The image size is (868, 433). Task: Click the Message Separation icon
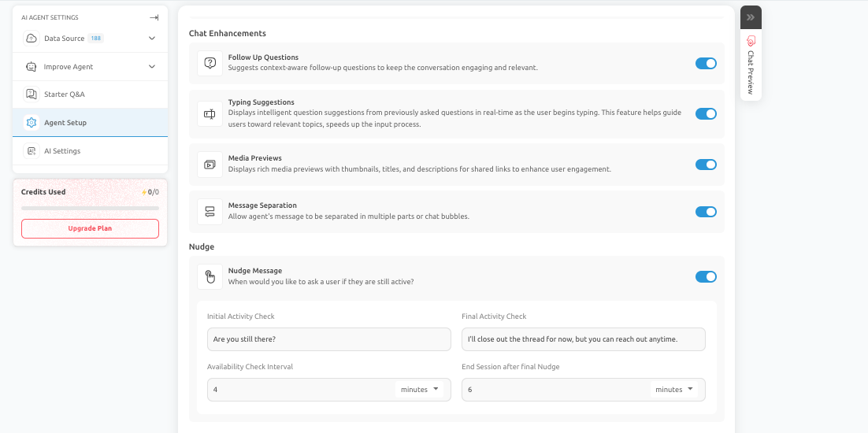point(210,211)
